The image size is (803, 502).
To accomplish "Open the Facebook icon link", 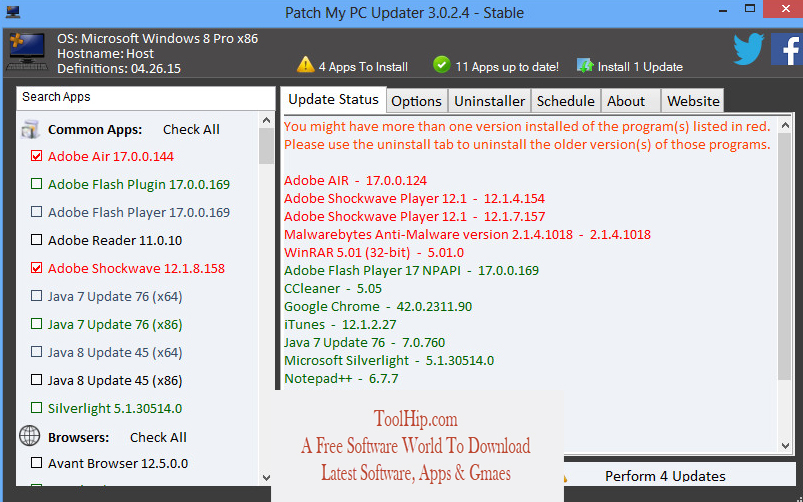I will (787, 49).
